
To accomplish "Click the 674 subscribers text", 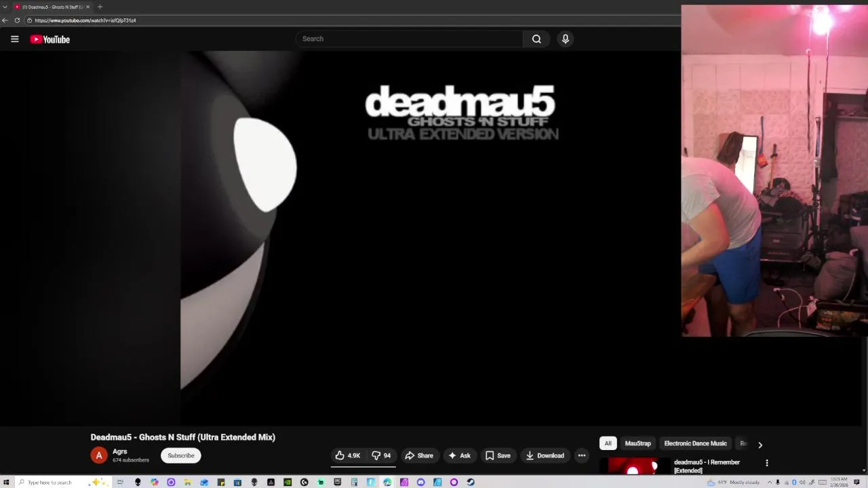I will pyautogui.click(x=131, y=460).
